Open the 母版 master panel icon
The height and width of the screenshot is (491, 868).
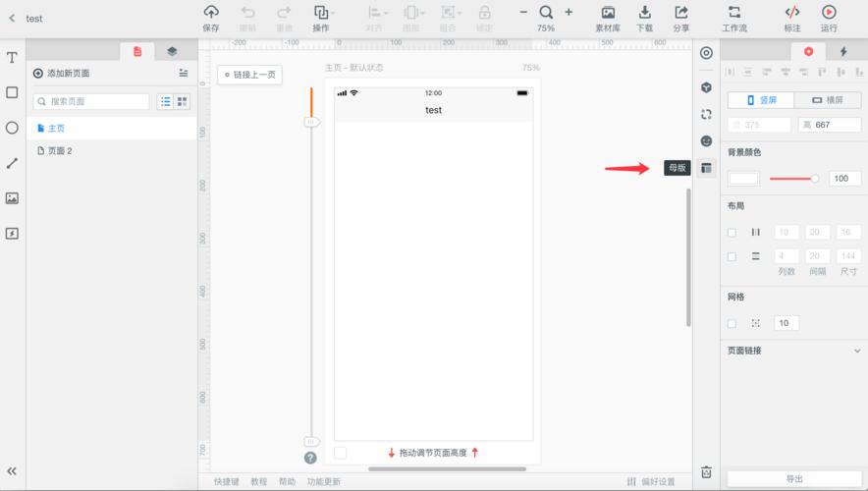(706, 168)
